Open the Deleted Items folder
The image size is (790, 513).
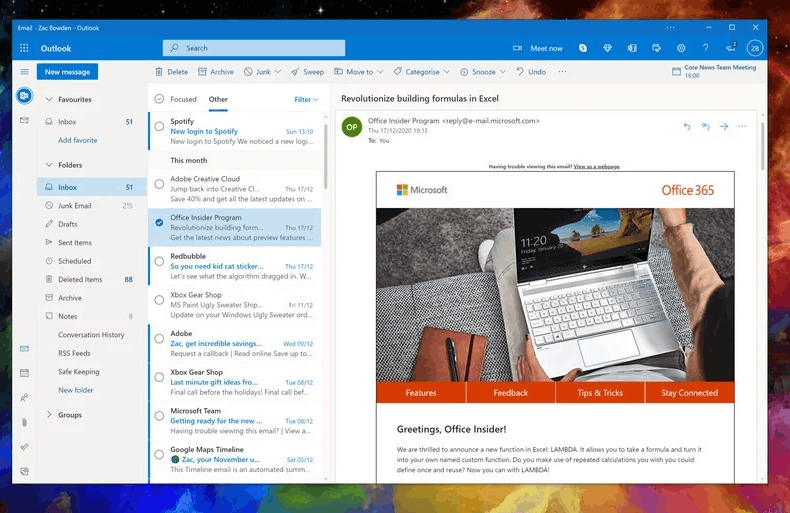point(91,280)
